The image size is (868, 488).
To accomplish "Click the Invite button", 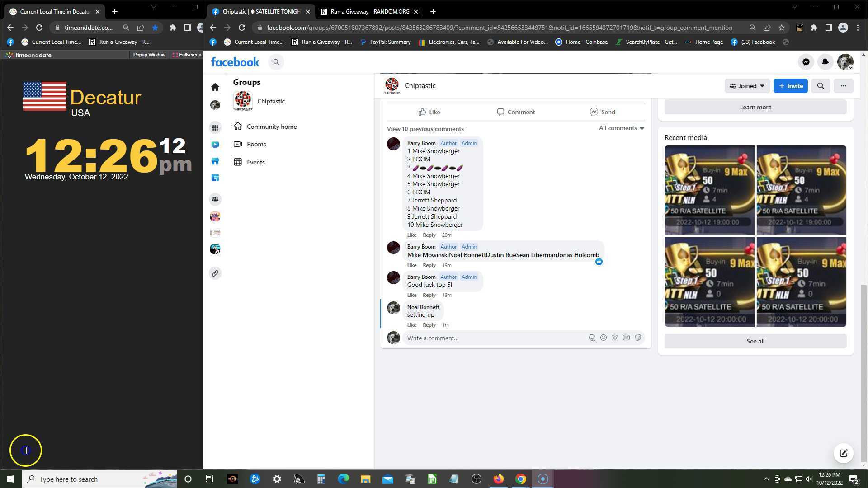I will point(790,86).
